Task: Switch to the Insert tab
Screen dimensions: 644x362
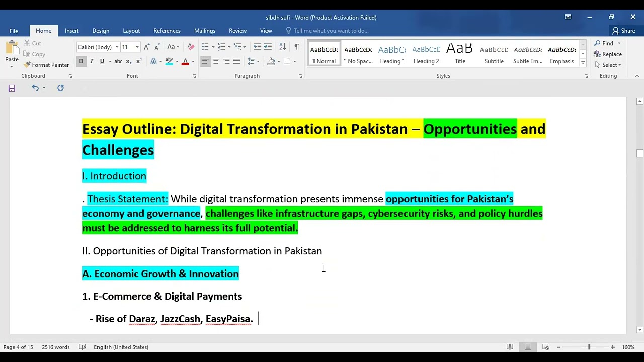Action: click(x=72, y=31)
